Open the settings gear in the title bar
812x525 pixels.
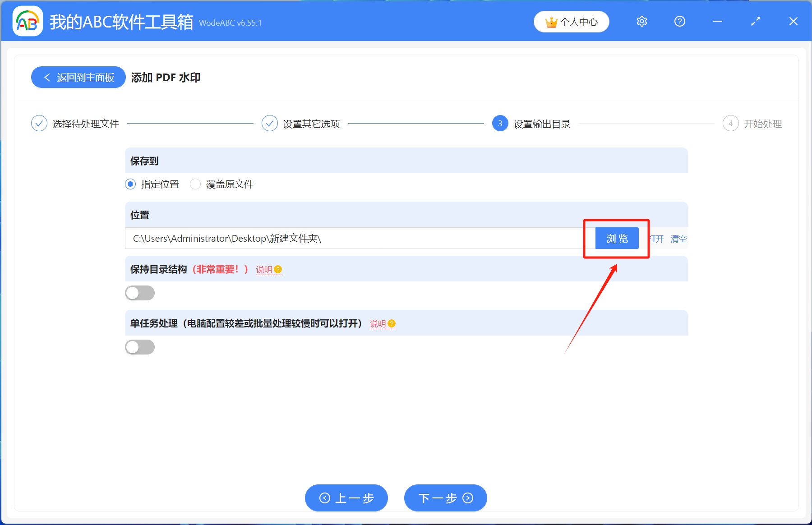(641, 21)
